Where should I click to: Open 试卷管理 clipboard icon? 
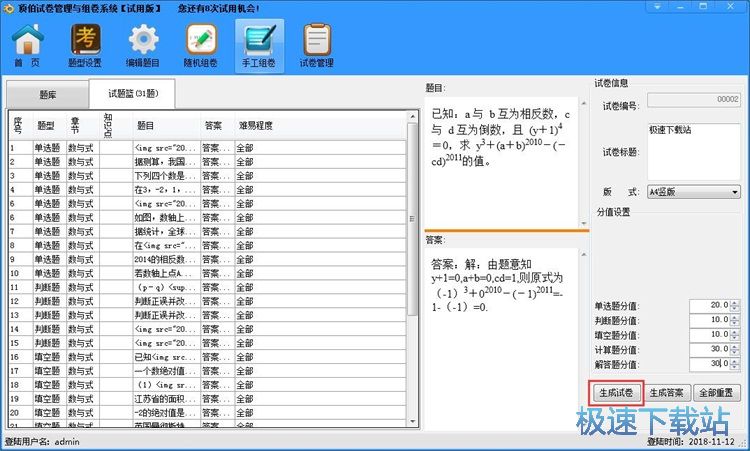tap(317, 44)
